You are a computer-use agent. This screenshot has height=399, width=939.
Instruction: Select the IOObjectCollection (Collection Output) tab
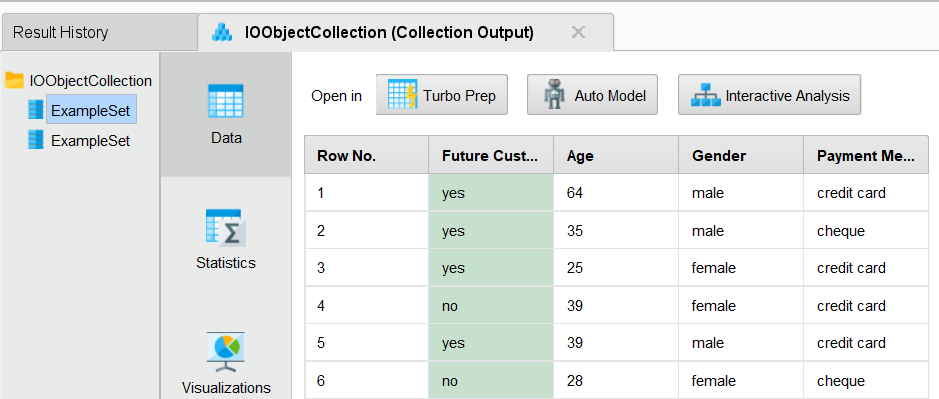pos(405,32)
